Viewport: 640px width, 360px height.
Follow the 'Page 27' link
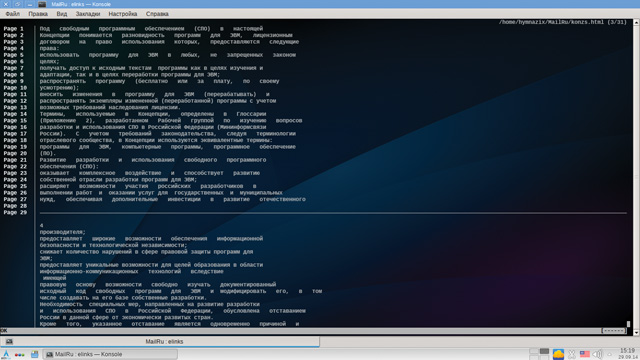[x=15, y=199]
